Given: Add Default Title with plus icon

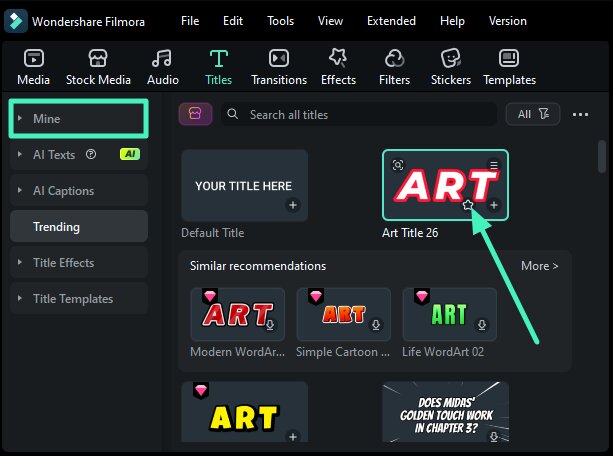Looking at the screenshot, I should (x=293, y=205).
